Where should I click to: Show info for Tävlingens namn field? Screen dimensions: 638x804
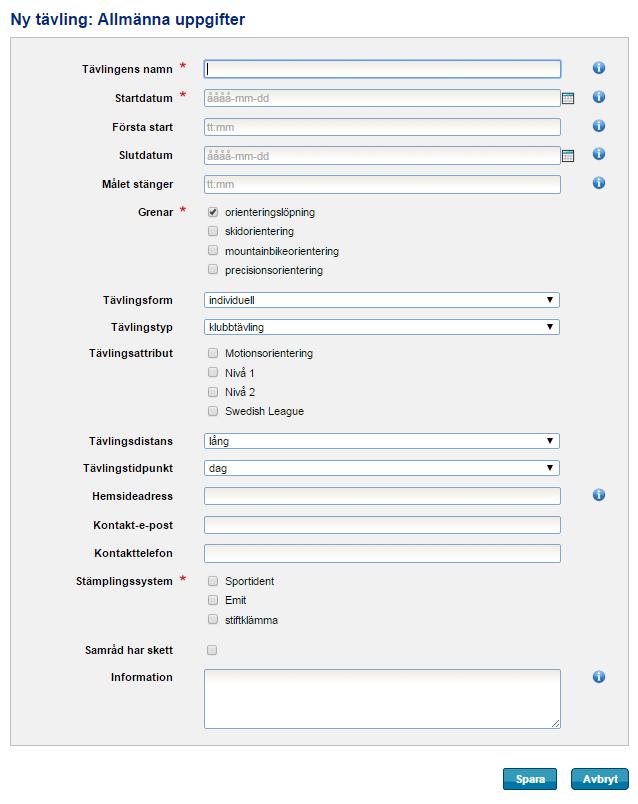tap(599, 68)
